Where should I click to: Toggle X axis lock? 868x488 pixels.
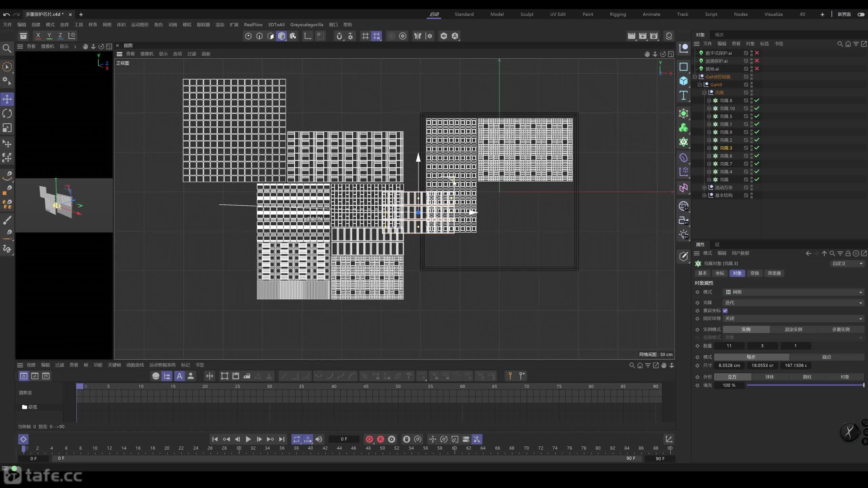click(38, 36)
